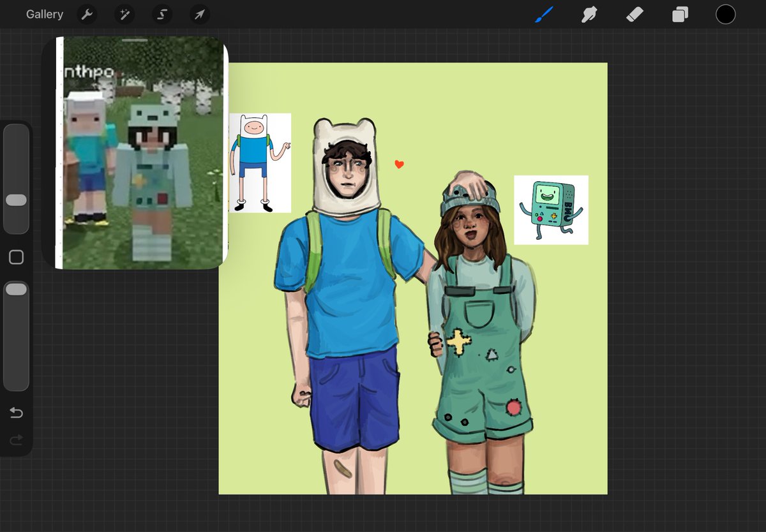Open the Actions wrench menu

click(x=87, y=14)
